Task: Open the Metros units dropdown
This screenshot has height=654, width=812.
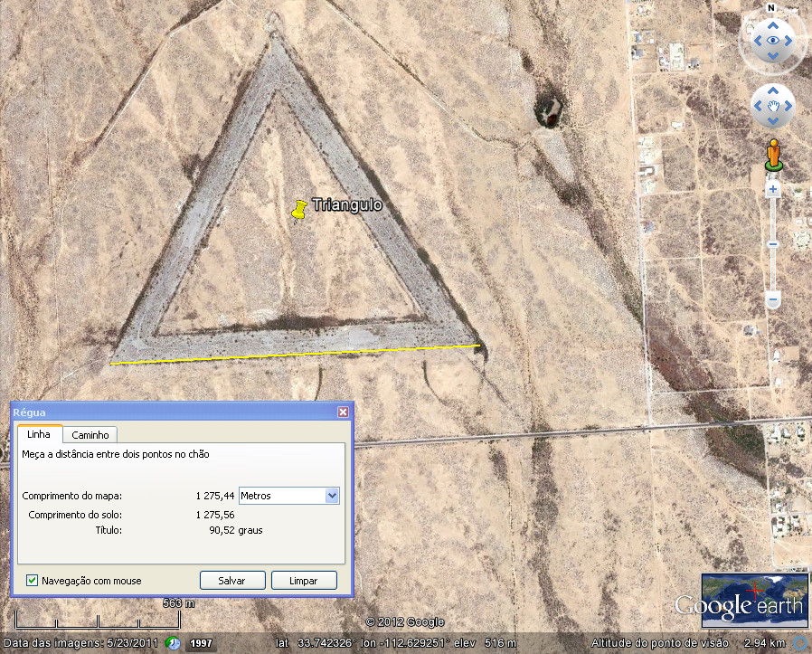Action: 331,496
